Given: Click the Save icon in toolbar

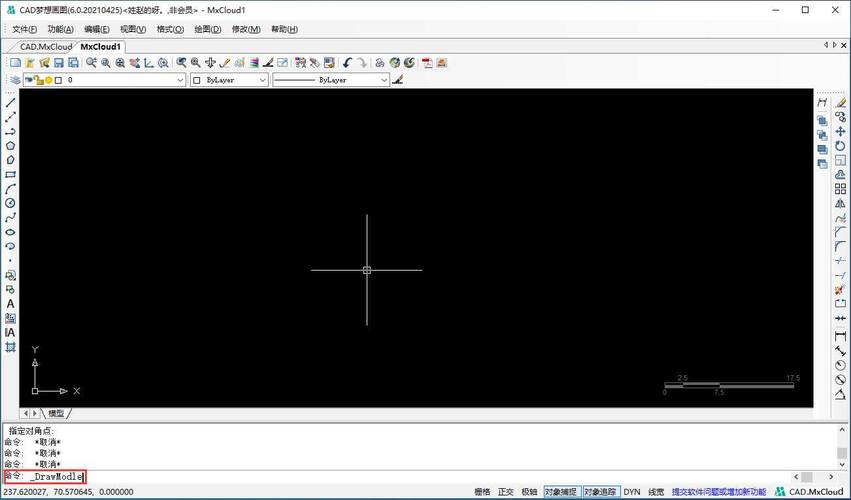Looking at the screenshot, I should click(59, 63).
